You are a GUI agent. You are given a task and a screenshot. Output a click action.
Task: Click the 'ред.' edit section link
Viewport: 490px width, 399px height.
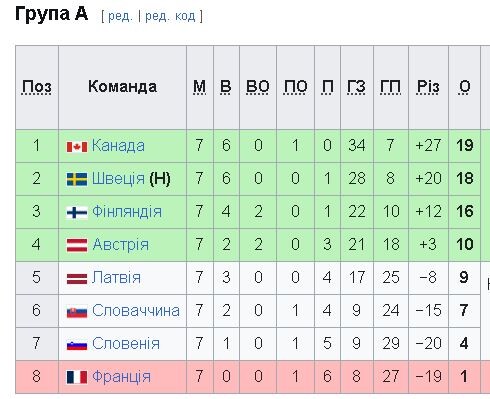point(120,16)
